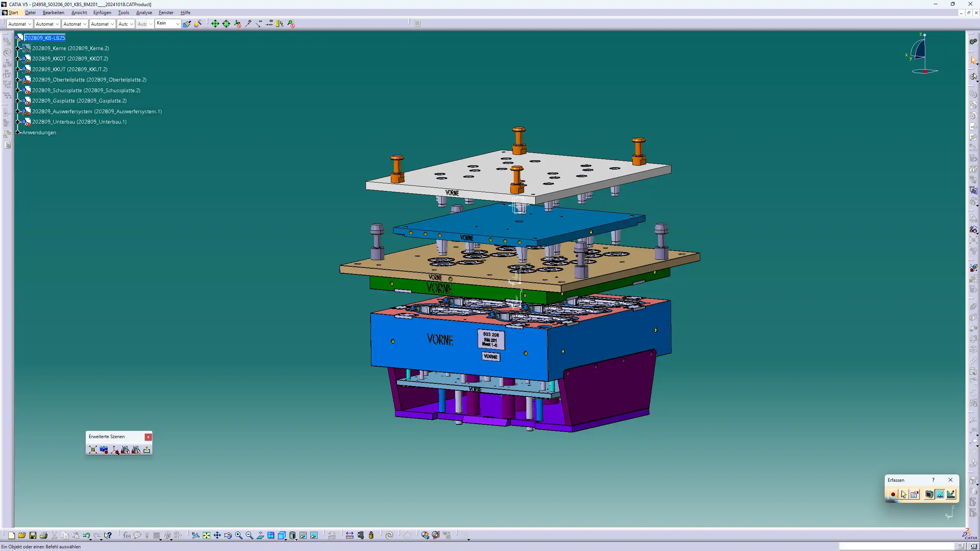
Task: Click the Fit All In view icon
Action: (x=206, y=535)
